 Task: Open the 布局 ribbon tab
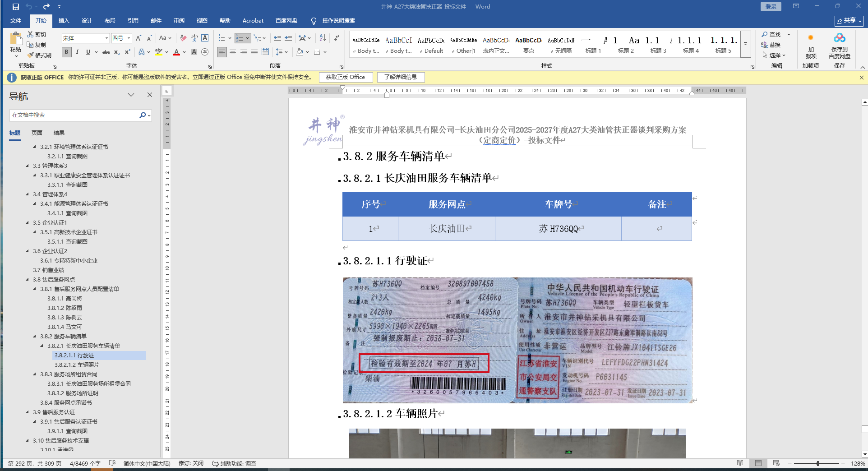click(x=110, y=21)
